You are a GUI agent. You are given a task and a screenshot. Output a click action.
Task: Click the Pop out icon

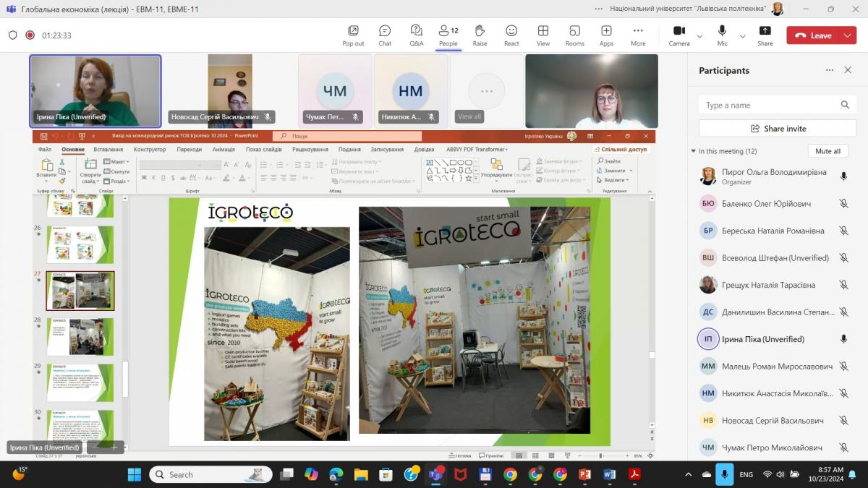pos(353,35)
